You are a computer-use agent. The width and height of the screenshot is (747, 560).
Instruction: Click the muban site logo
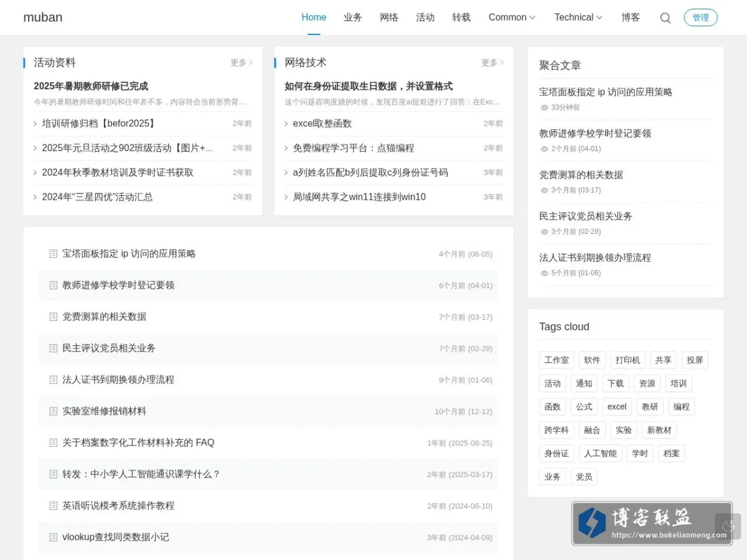click(x=43, y=17)
